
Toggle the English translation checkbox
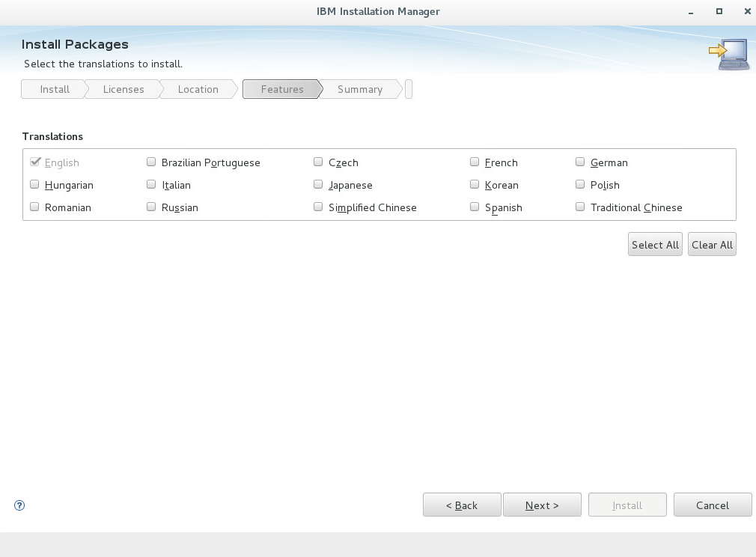tap(34, 162)
